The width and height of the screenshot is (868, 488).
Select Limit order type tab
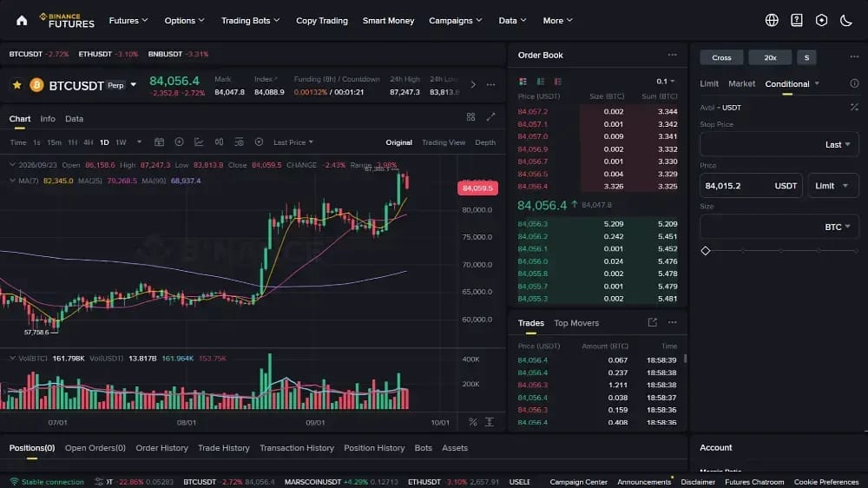(709, 83)
